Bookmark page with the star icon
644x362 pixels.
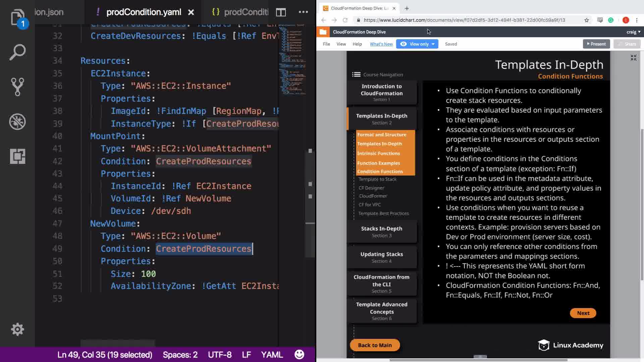click(586, 20)
